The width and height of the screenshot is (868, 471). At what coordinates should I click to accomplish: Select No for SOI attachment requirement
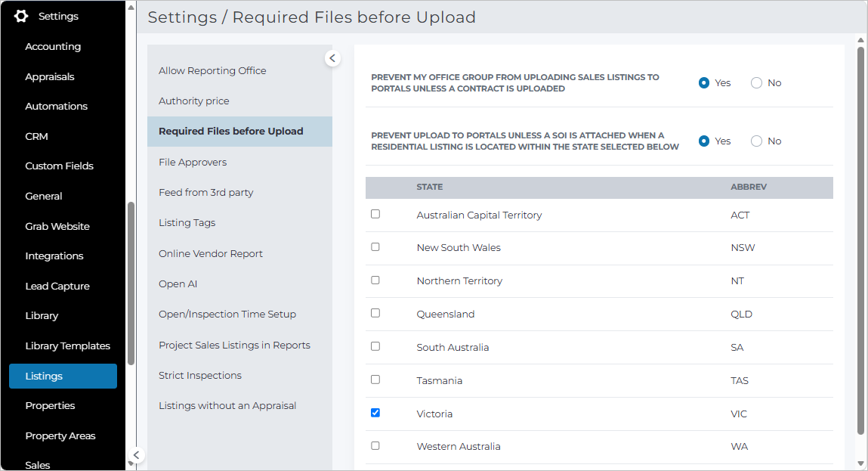point(756,141)
